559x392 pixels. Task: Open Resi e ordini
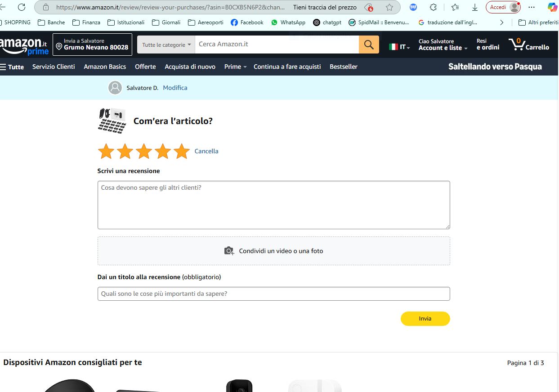488,45
